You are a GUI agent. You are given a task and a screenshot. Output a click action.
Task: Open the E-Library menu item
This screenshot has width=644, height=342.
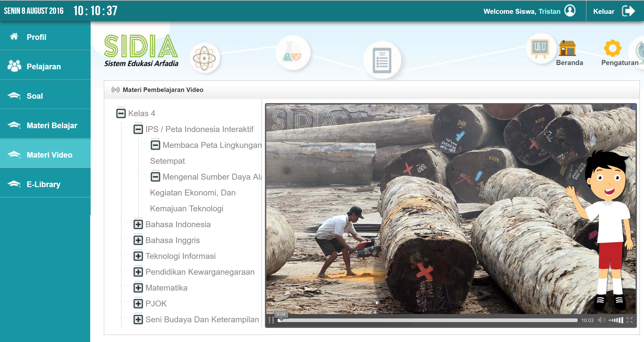click(x=45, y=183)
